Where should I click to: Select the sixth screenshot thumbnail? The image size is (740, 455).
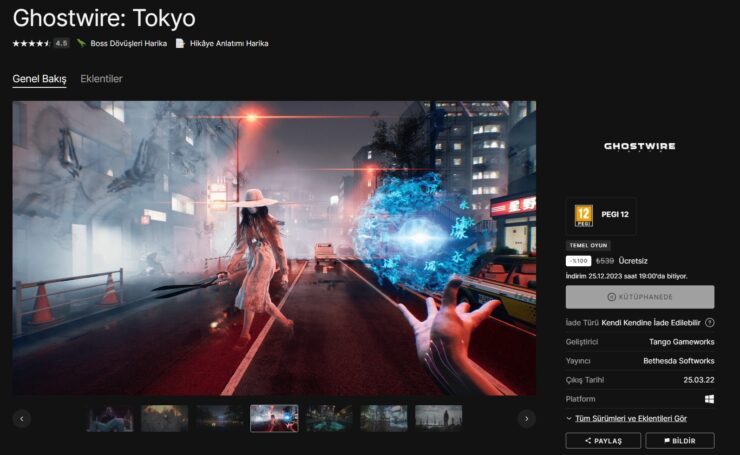384,418
